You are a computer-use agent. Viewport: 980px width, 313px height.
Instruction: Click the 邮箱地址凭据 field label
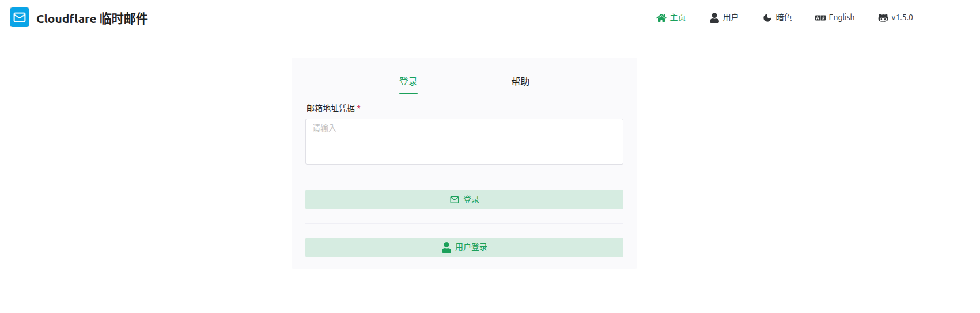pos(331,108)
